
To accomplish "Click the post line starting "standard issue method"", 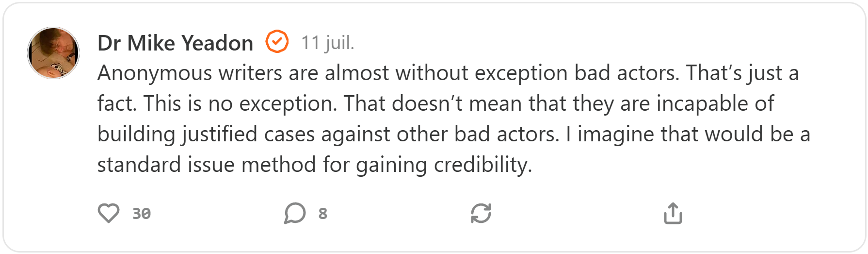I will click(x=314, y=165).
